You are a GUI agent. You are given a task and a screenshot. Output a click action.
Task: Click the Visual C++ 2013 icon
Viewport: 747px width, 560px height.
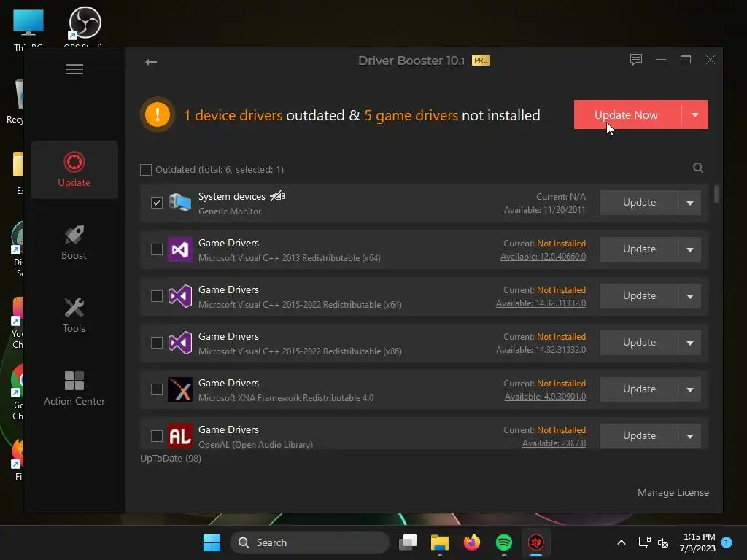pos(180,249)
